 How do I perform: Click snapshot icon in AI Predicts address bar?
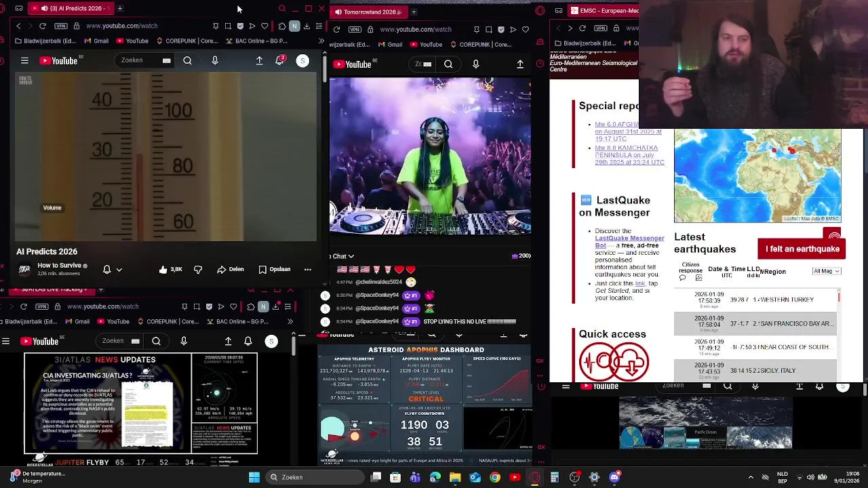click(x=228, y=26)
